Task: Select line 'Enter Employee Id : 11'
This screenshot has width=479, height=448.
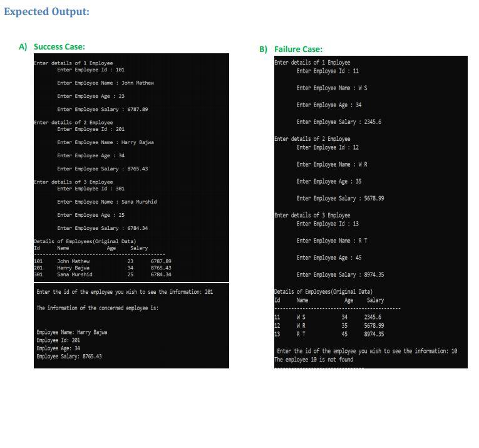Action: (x=327, y=71)
